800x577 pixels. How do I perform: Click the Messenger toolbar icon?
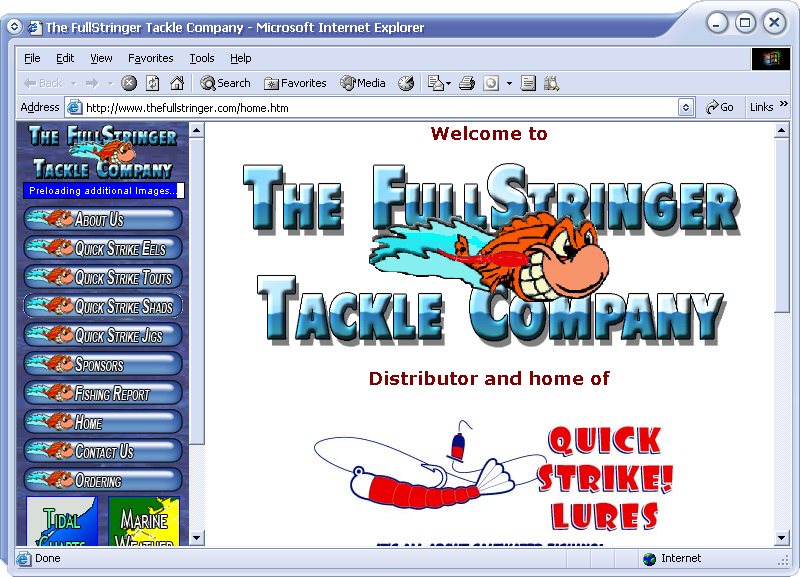point(552,83)
